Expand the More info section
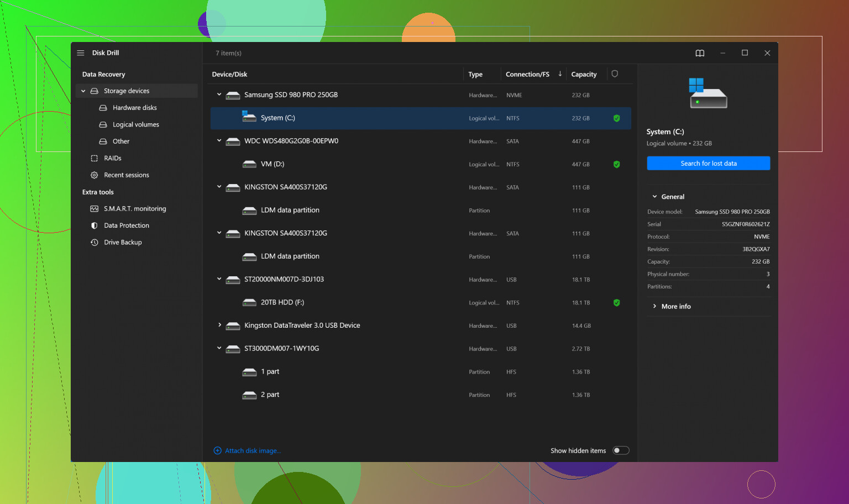This screenshot has width=849, height=504. coord(675,307)
